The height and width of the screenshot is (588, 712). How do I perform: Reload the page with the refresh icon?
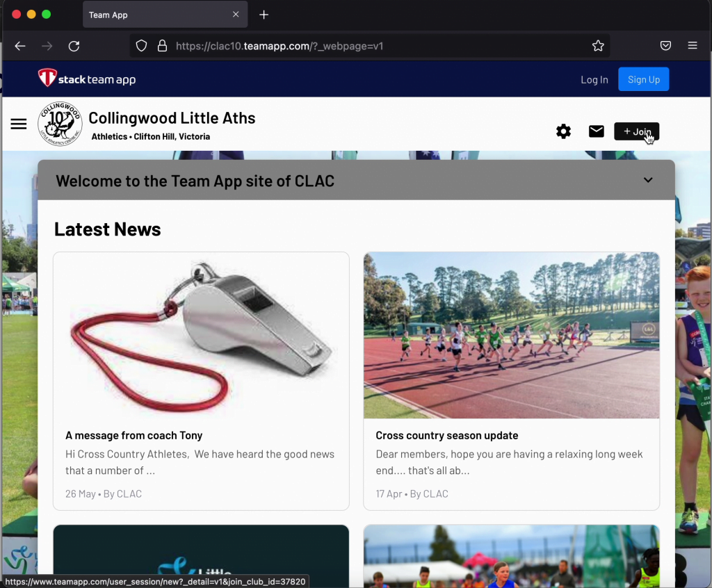pos(74,46)
